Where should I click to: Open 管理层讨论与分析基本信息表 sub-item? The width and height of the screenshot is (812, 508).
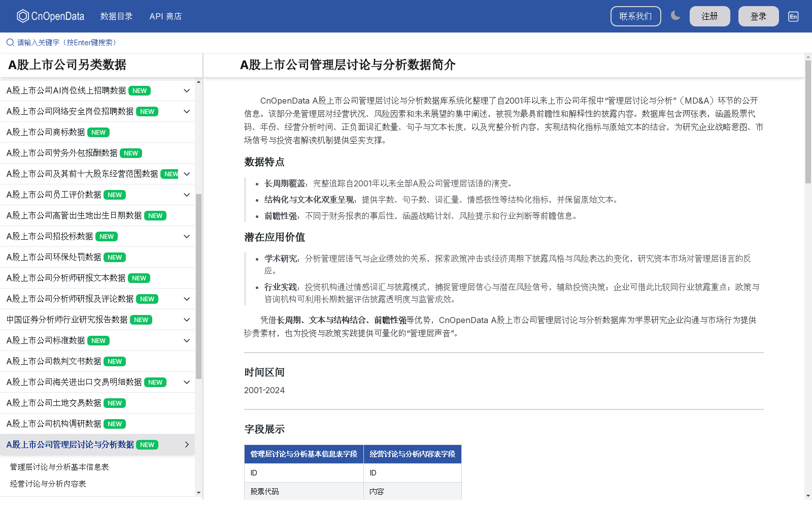[59, 467]
